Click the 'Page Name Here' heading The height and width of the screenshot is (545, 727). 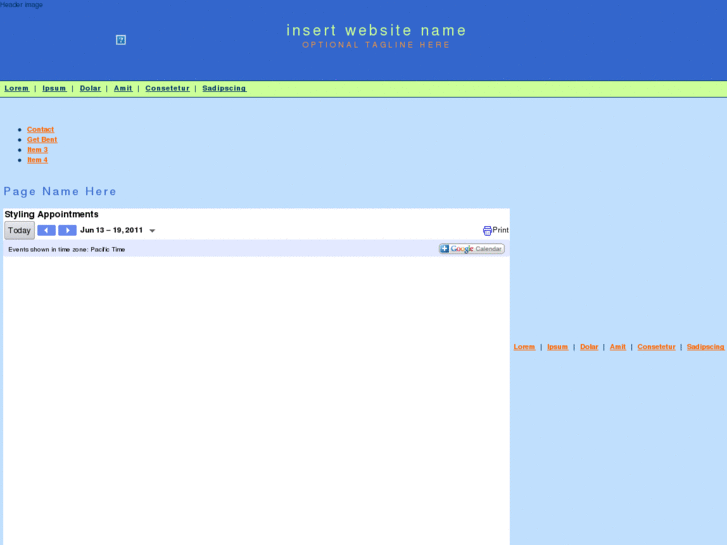point(60,192)
